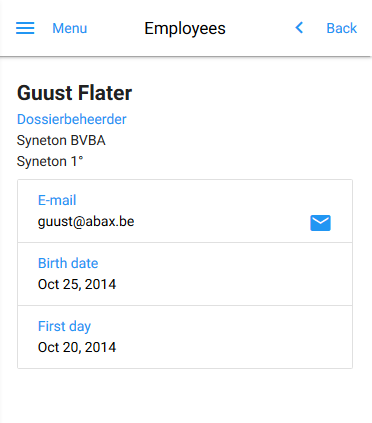Select the Employees page title
This screenshot has height=423, width=372.
[x=185, y=28]
